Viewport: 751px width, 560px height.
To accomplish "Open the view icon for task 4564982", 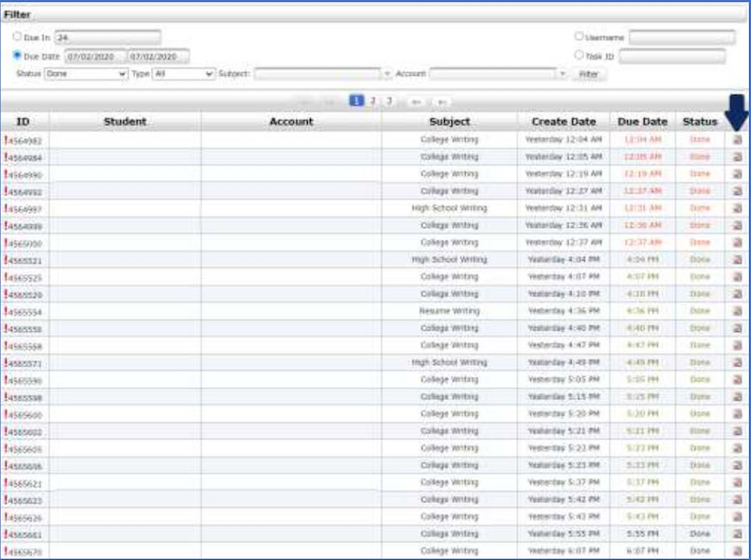I will (737, 140).
